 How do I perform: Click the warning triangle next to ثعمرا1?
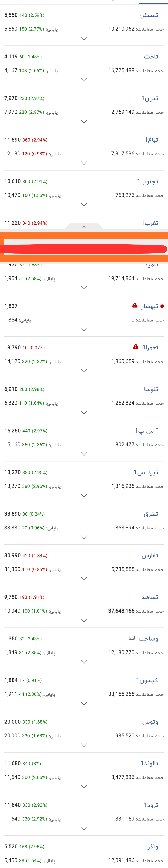(136, 347)
